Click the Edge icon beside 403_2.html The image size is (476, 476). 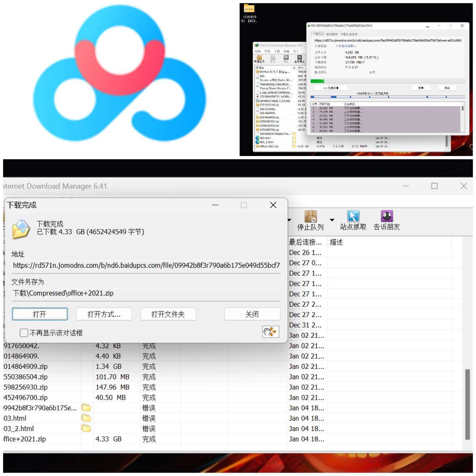click(x=258, y=142)
